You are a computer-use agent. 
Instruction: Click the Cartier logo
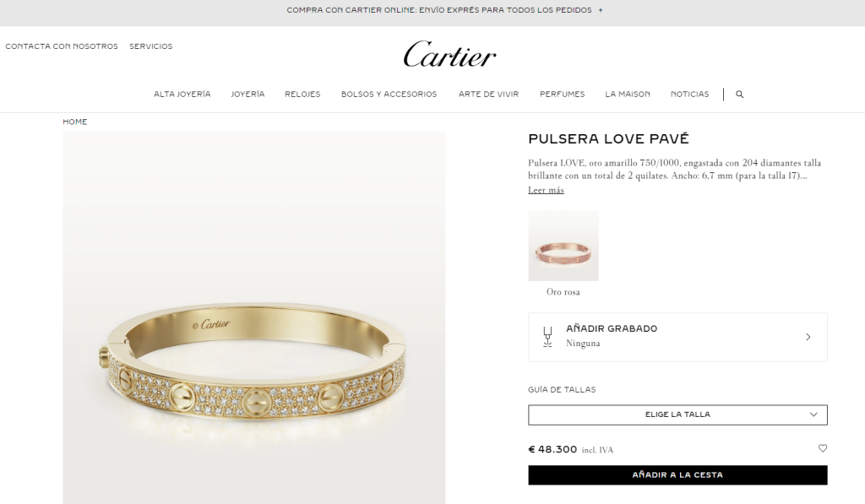click(449, 54)
